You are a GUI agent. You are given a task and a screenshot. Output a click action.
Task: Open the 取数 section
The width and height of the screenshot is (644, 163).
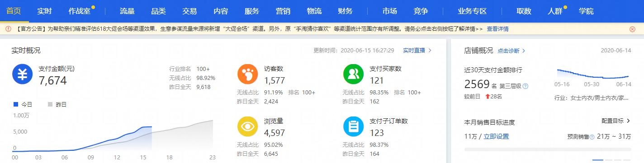tap(524, 11)
